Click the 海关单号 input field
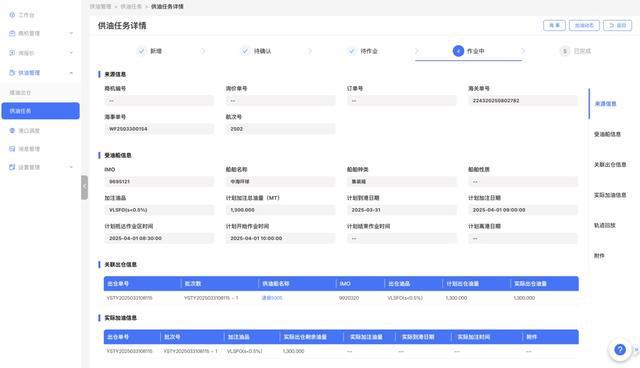 [523, 100]
